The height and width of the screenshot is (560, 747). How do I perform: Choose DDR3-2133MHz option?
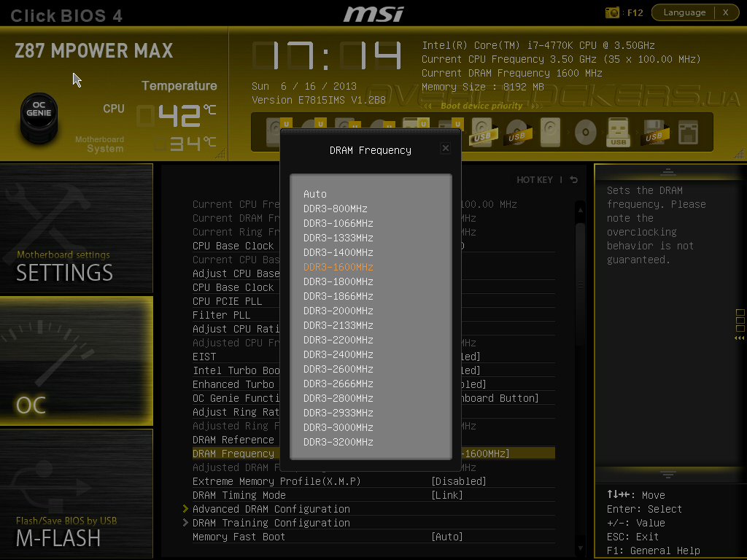338,325
